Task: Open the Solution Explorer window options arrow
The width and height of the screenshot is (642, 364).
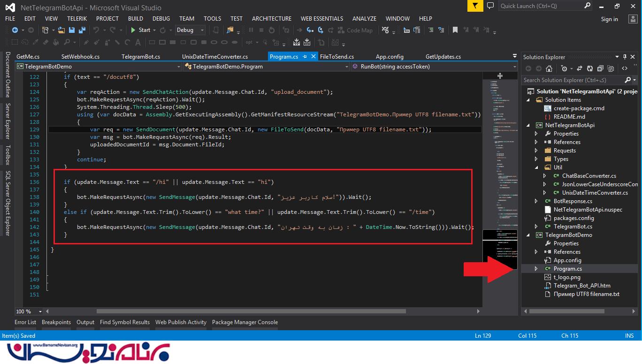Action: 617,57
